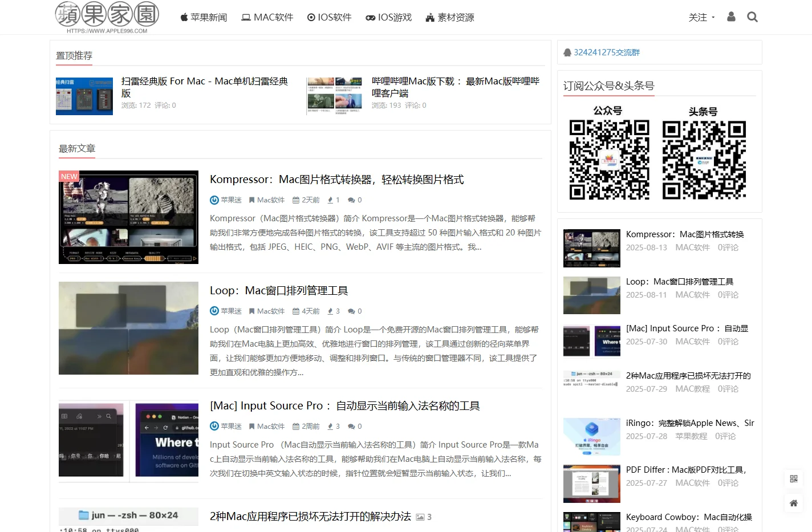Click the 扫雷经典版 thumbnail image
The width and height of the screenshot is (812, 532).
(84, 96)
